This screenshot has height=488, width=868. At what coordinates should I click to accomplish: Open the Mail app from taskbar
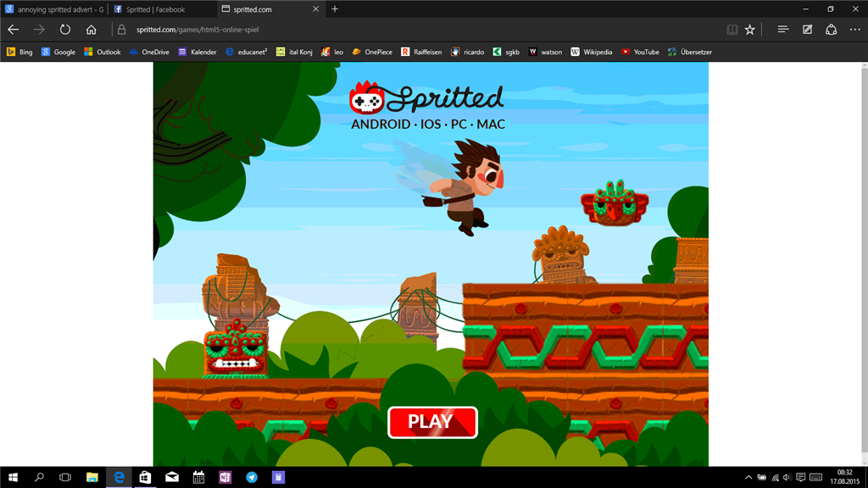[x=171, y=477]
